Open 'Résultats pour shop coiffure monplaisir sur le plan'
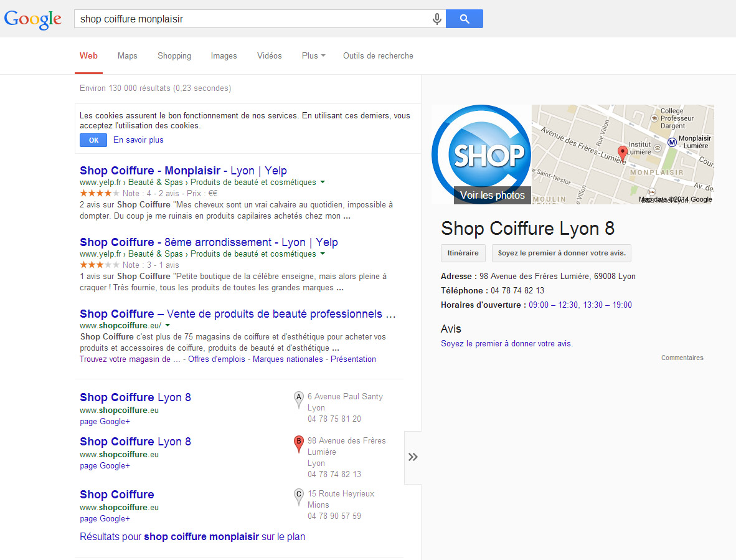This screenshot has width=736, height=560. click(192, 536)
